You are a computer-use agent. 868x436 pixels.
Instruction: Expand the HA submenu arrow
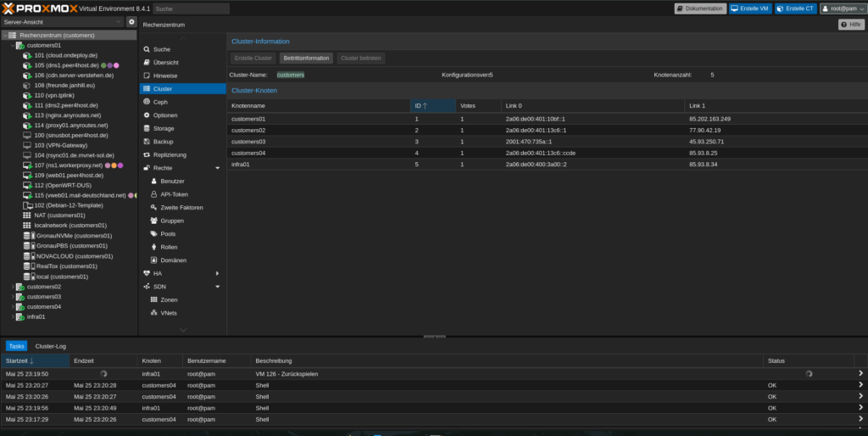[217, 273]
